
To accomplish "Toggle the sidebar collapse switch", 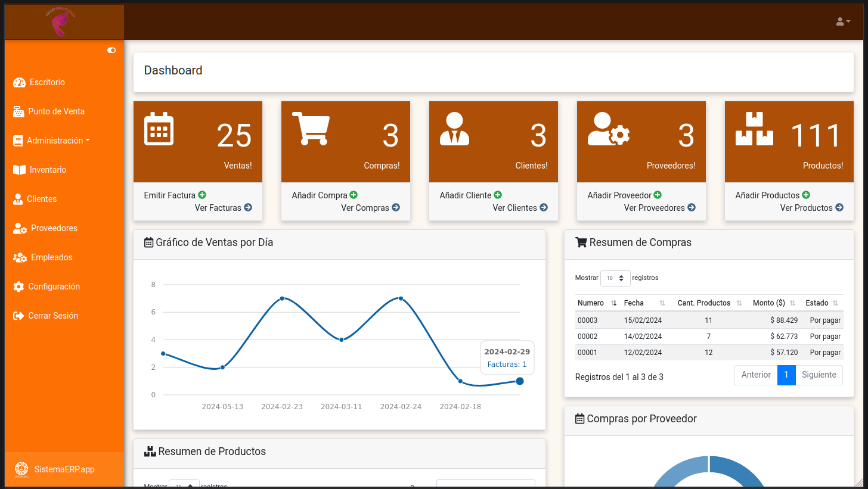I will 111,51.
